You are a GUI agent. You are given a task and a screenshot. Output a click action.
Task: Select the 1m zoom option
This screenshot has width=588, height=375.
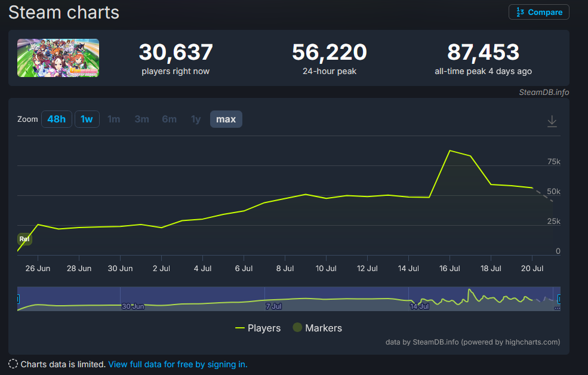tap(113, 119)
